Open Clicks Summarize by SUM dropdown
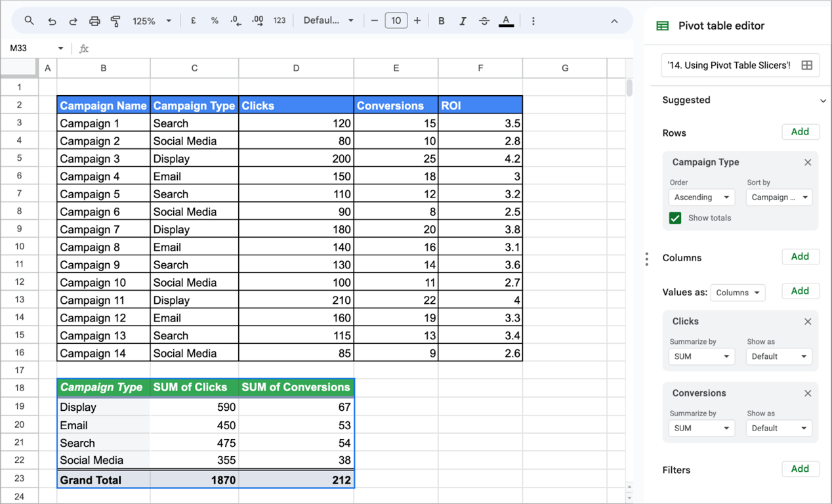 pyautogui.click(x=701, y=356)
